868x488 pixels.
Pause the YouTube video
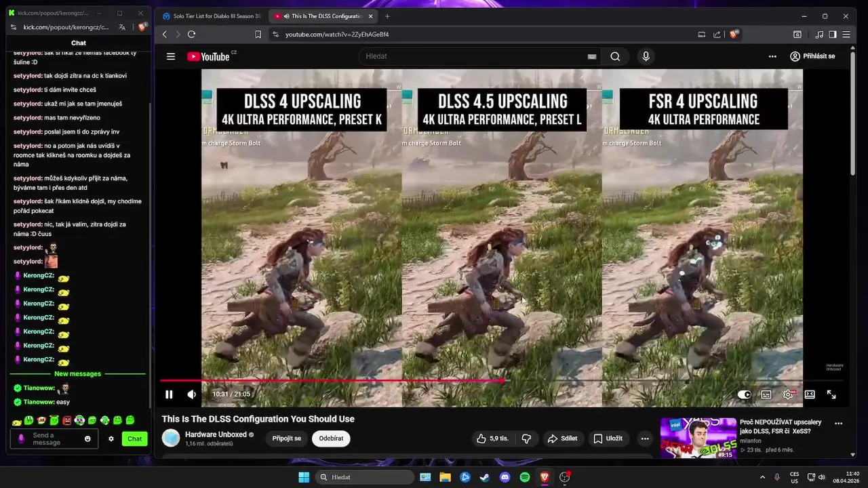point(169,394)
